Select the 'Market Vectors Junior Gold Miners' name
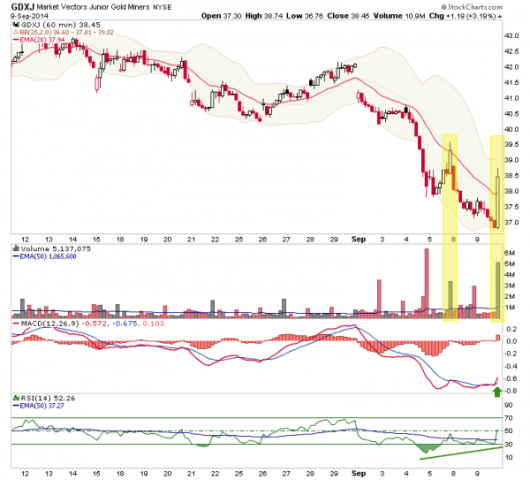Viewport: 530px width, 480px height. click(93, 7)
